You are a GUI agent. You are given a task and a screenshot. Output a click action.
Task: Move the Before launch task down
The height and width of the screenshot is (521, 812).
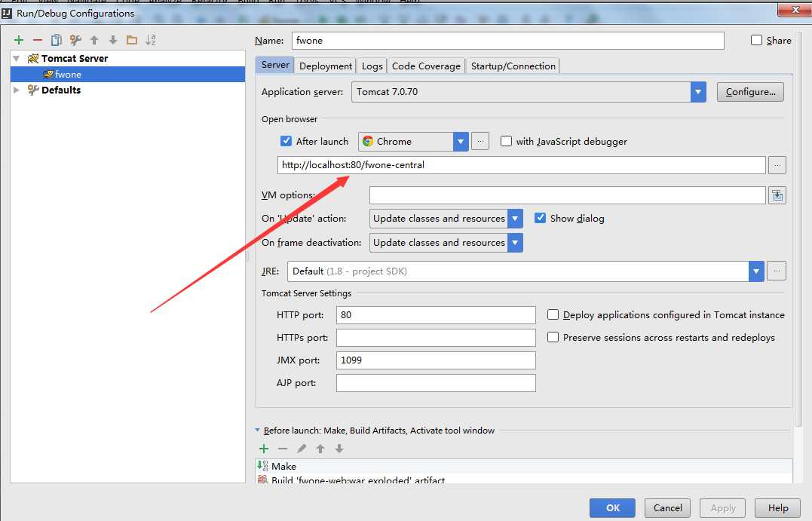coord(339,449)
